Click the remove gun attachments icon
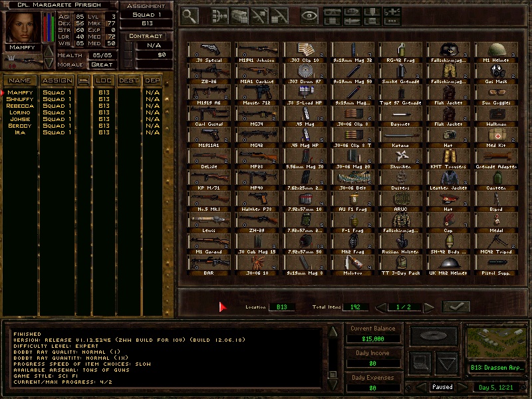Image resolution: width=532 pixels, height=399 pixels. [x=259, y=16]
